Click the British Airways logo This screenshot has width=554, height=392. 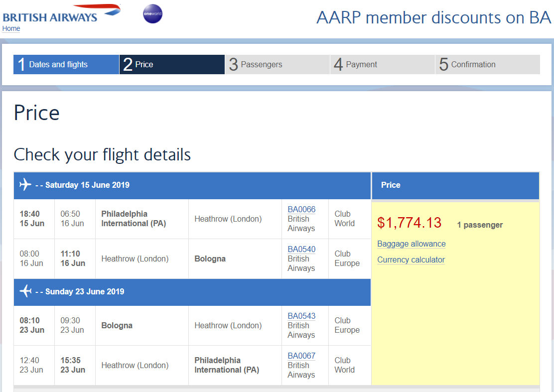pos(61,14)
